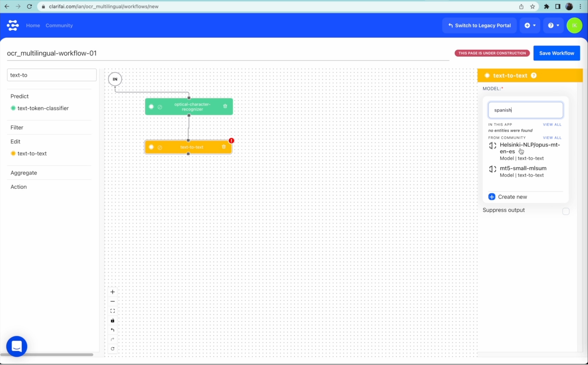Open the Intercom chat bubble icon
The image size is (588, 365).
point(17,346)
